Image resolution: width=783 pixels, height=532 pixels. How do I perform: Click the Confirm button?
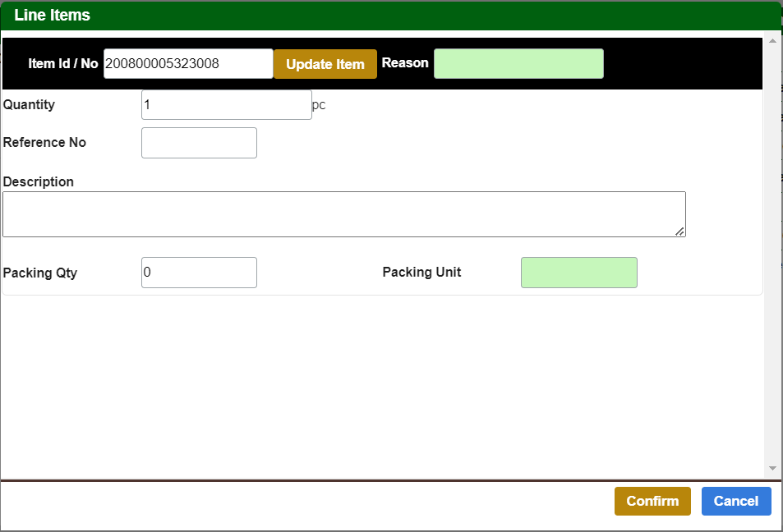[x=652, y=501]
